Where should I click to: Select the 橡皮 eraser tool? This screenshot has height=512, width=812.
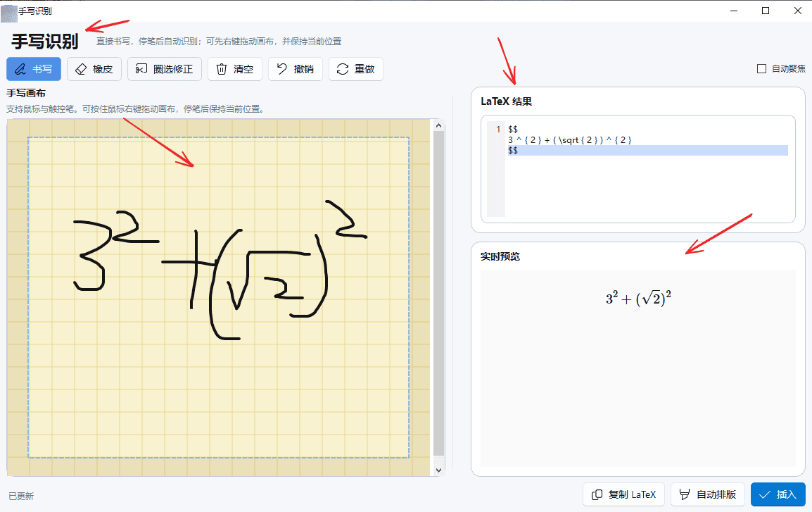[94, 69]
